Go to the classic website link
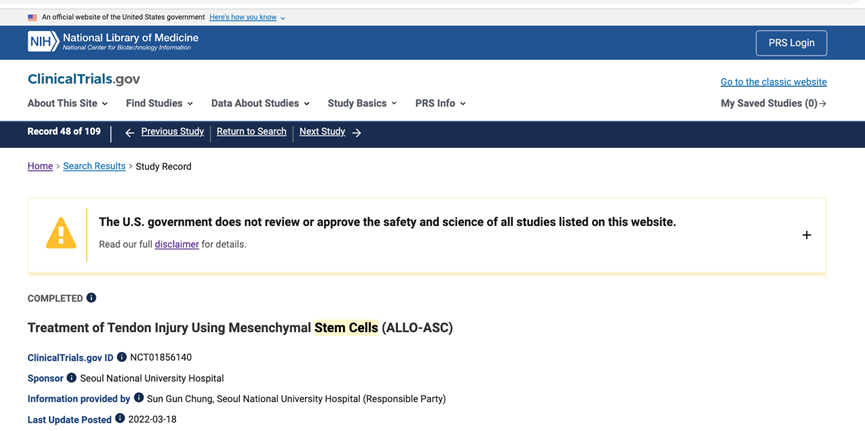Image resolution: width=865 pixels, height=431 pixels. coord(773,82)
